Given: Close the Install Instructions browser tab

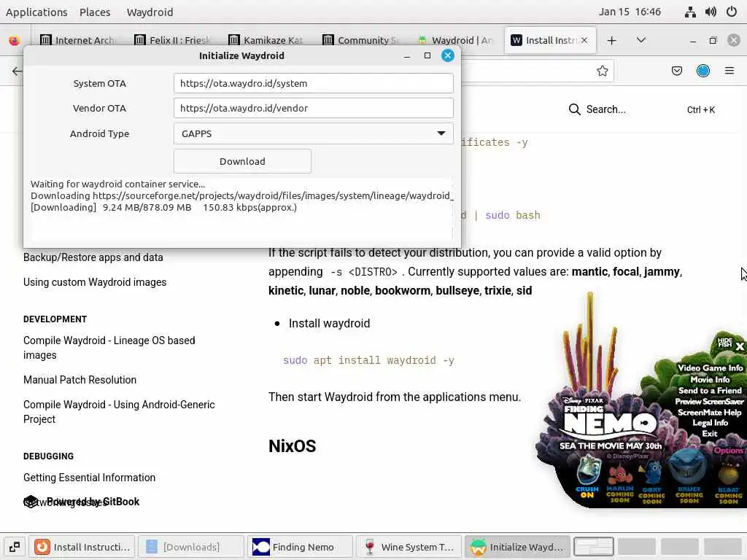Looking at the screenshot, I should point(584,41).
